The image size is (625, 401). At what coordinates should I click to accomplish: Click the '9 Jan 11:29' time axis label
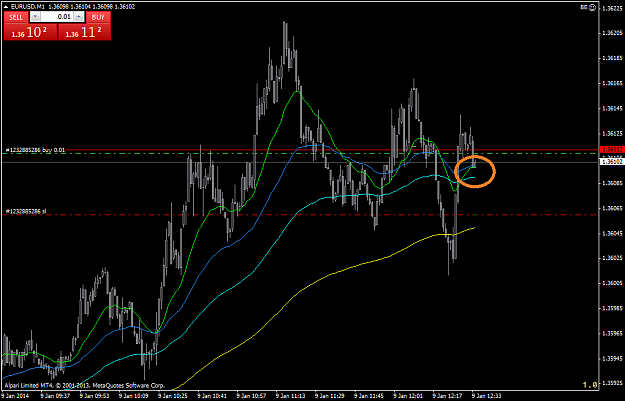coord(330,396)
